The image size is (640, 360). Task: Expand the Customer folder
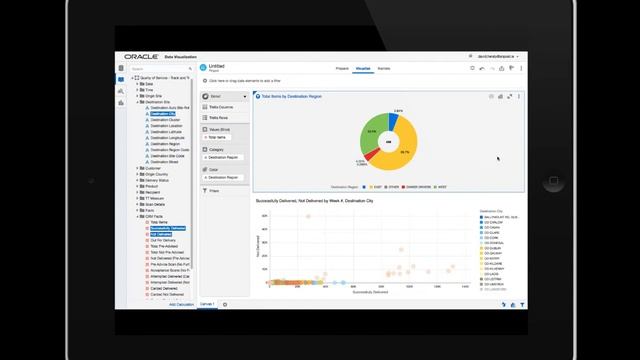[138, 168]
